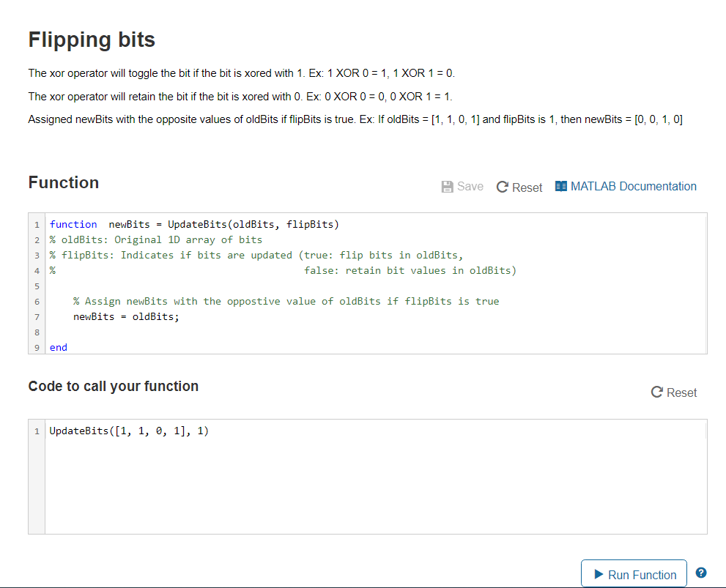
Task: Click the Function section heading
Action: 63,183
